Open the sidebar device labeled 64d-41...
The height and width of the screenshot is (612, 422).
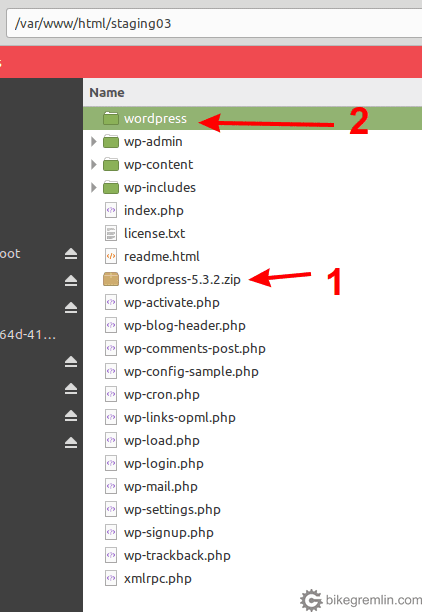[28, 334]
